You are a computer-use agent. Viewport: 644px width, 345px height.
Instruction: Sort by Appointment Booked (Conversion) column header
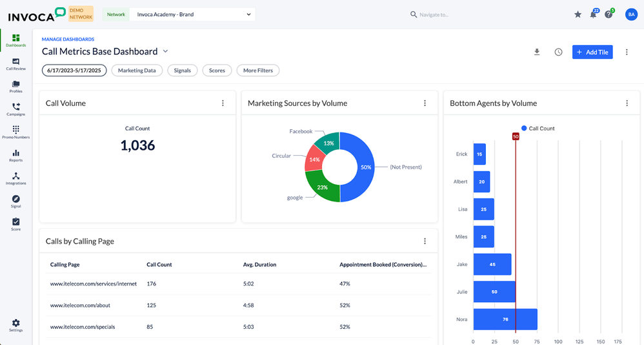[383, 264]
